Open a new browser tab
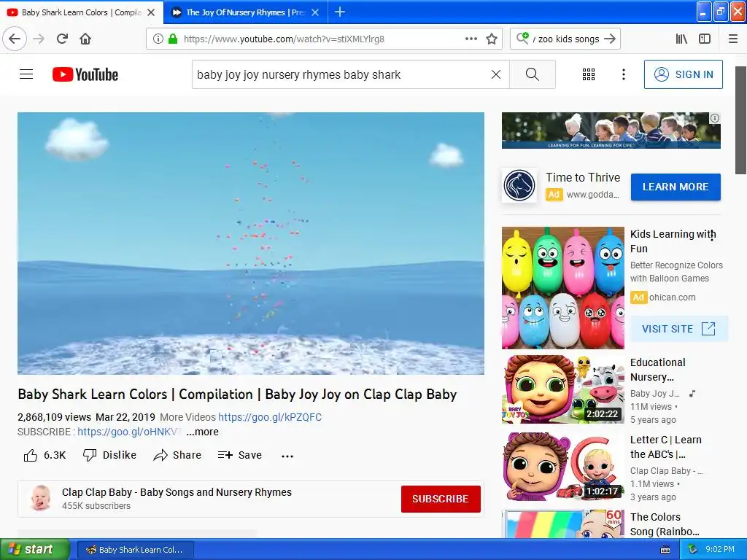This screenshot has width=747, height=560. point(340,12)
